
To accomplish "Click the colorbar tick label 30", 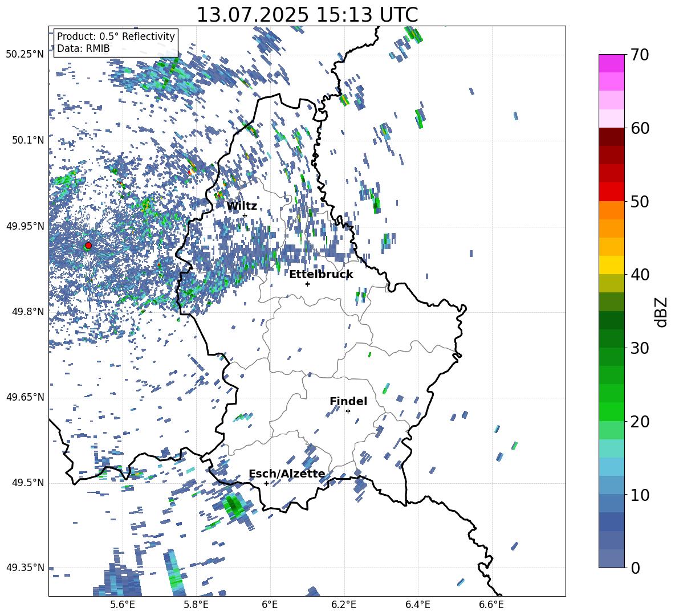I will click(x=640, y=348).
